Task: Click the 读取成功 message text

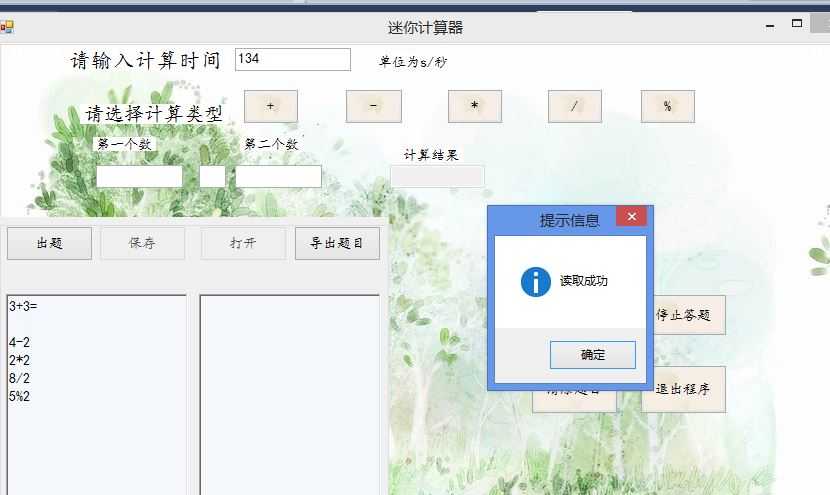Action: click(584, 281)
